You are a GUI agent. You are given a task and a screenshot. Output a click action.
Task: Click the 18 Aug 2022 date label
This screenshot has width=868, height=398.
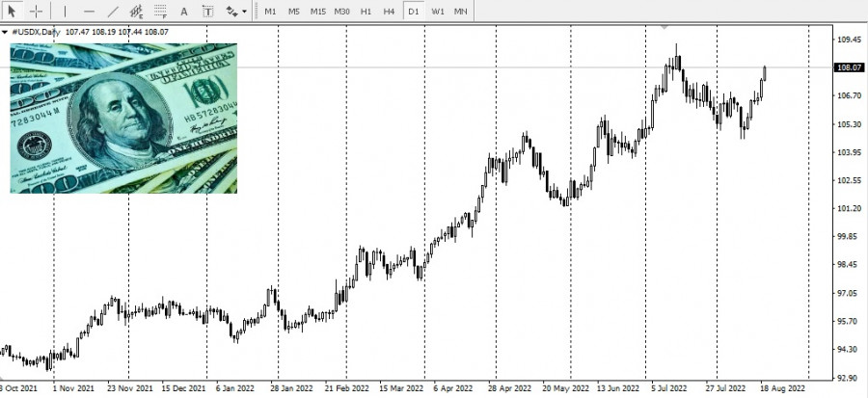coord(783,388)
